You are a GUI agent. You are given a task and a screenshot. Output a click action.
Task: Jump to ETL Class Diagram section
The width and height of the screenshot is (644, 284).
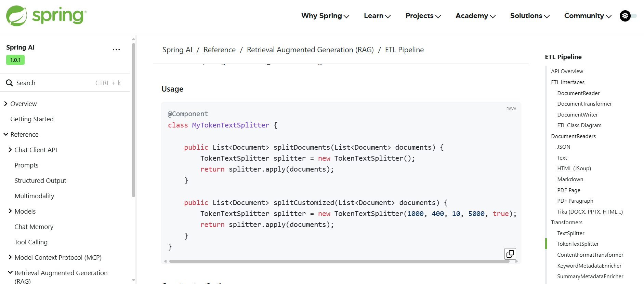click(579, 125)
